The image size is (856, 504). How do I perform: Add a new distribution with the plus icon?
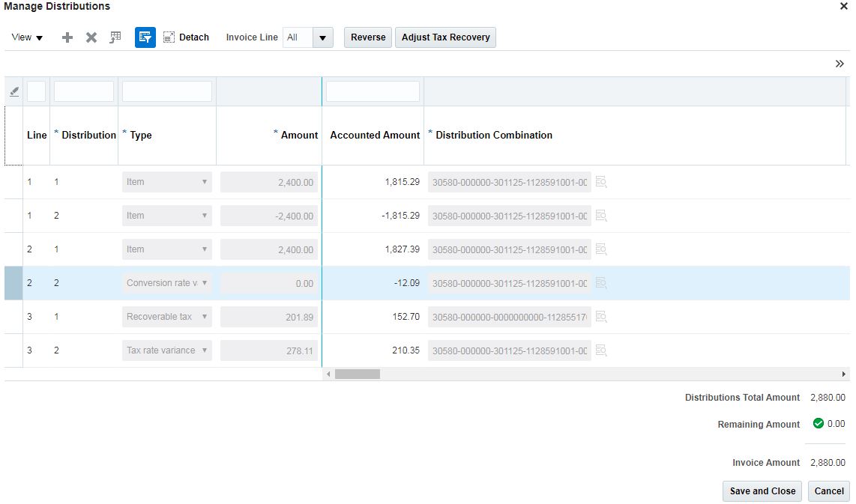[67, 37]
